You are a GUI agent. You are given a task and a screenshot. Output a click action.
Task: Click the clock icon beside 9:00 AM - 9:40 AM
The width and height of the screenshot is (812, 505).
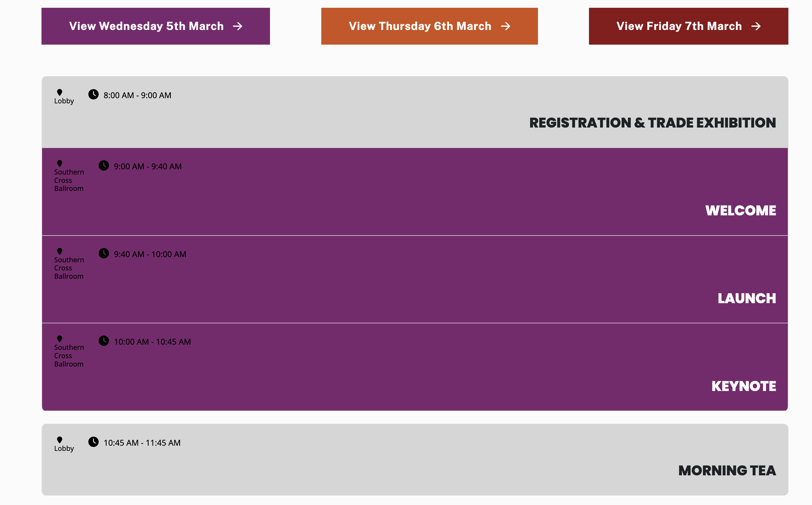click(104, 166)
